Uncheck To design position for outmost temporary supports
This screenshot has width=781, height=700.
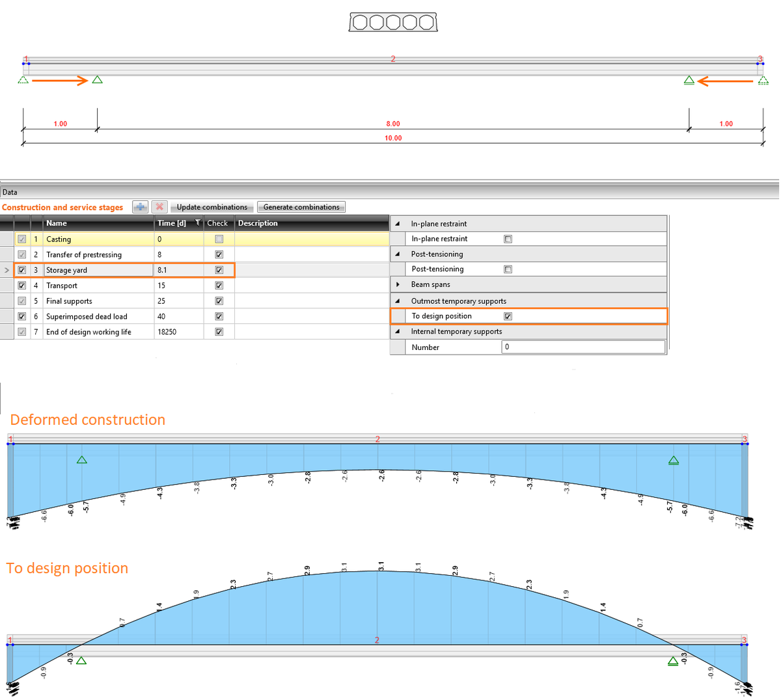[x=508, y=316]
